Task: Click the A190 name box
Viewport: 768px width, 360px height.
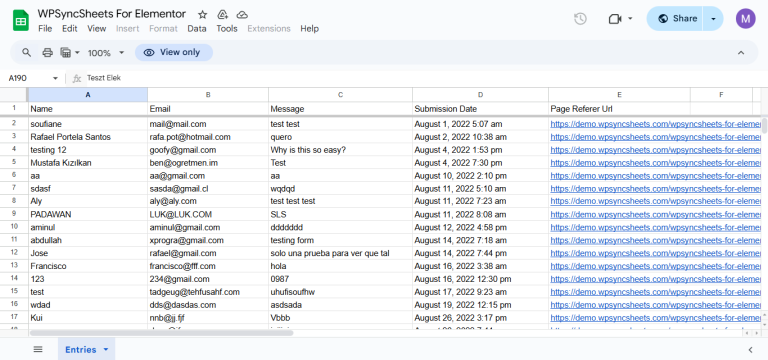Action: point(27,78)
